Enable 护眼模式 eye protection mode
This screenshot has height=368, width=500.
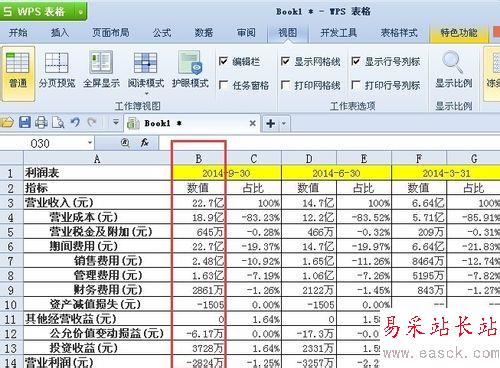pos(190,70)
